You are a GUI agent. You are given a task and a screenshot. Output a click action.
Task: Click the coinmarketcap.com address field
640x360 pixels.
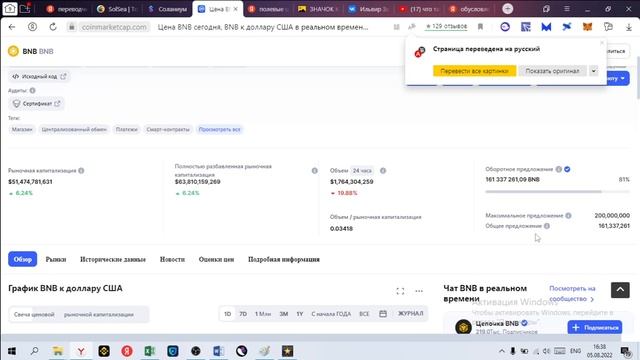pos(114,27)
